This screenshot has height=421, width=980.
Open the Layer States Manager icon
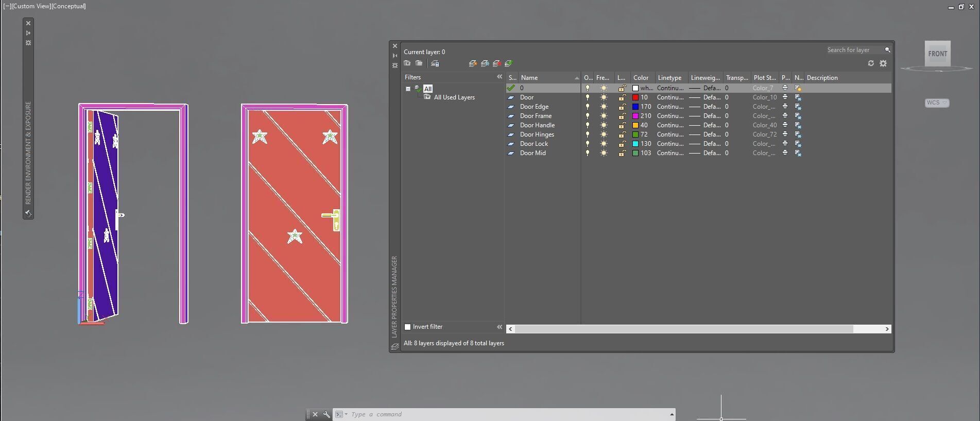tap(435, 63)
